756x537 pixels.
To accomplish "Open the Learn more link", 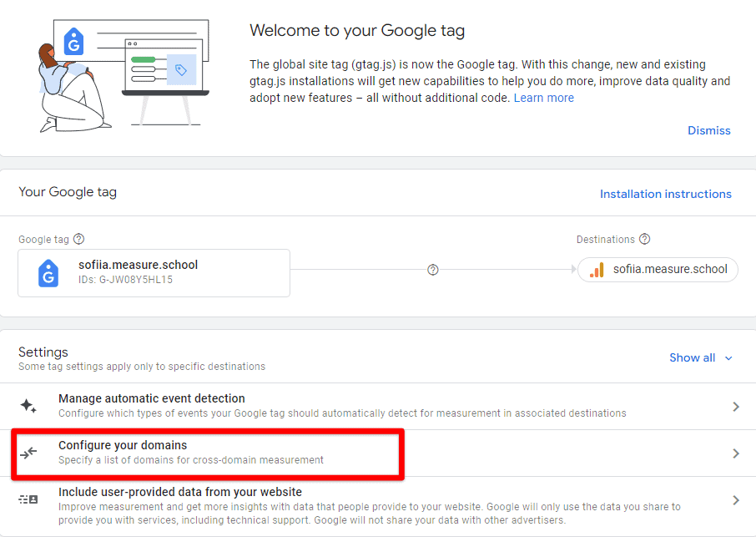I will (x=543, y=97).
